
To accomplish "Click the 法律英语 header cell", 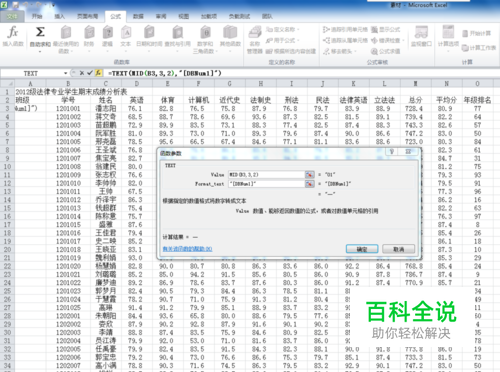I will 353,100.
